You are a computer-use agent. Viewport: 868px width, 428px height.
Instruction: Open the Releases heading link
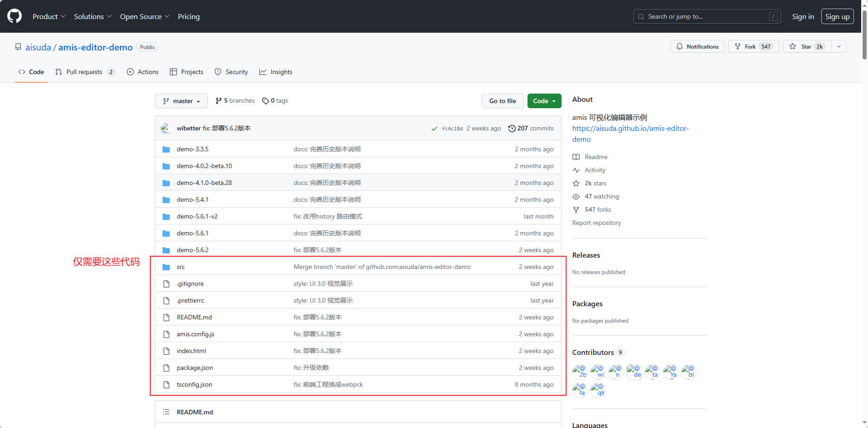click(x=586, y=255)
